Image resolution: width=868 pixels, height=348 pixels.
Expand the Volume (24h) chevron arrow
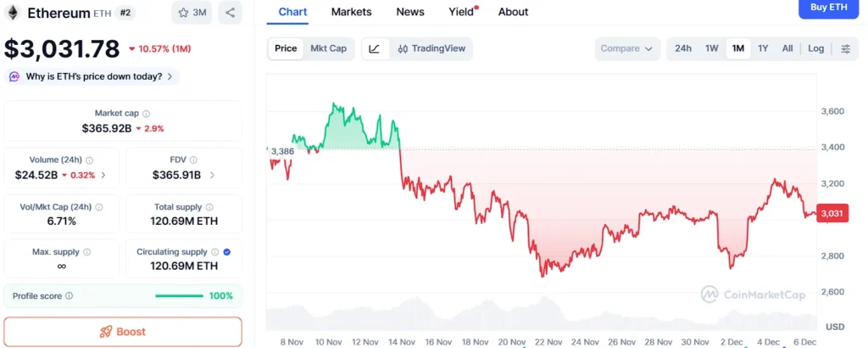pos(103,176)
